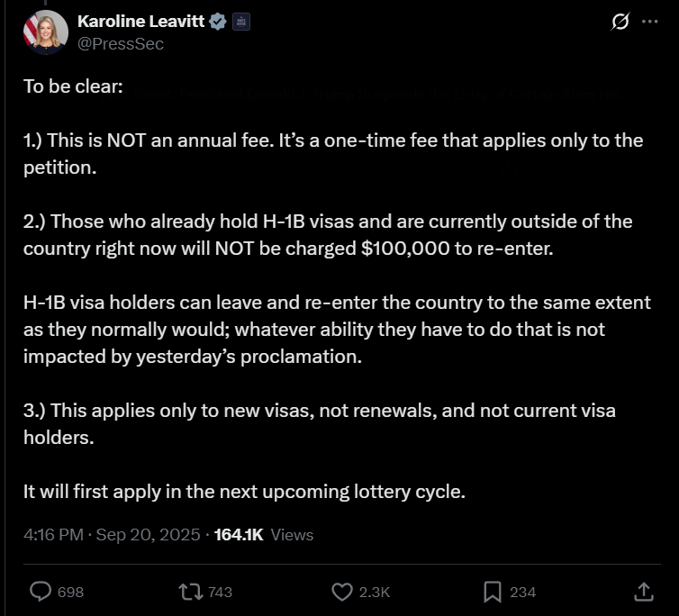Click the 698 reply count
Viewport: 679px width, 616px height.
[x=70, y=592]
